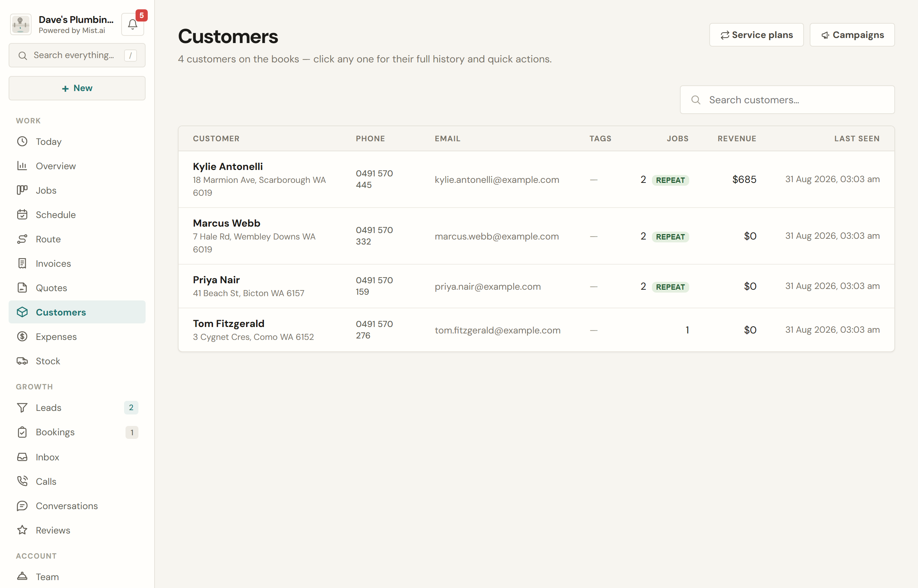Click the Route icon in sidebar

[x=22, y=239]
